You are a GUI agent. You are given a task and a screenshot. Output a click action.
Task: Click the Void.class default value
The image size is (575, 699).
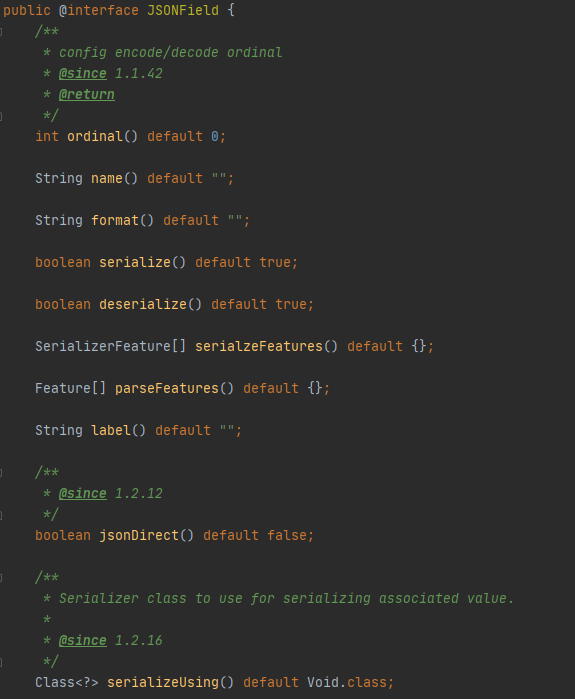(347, 683)
